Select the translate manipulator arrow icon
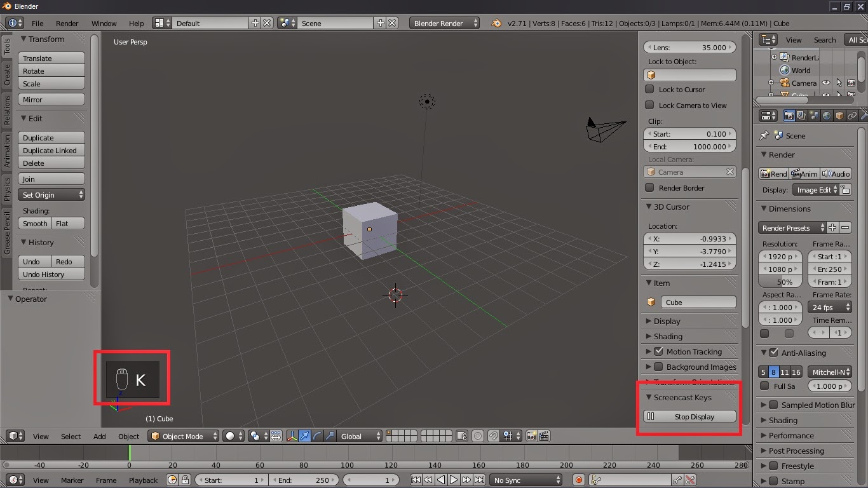This screenshot has height=488, width=868. (304, 436)
